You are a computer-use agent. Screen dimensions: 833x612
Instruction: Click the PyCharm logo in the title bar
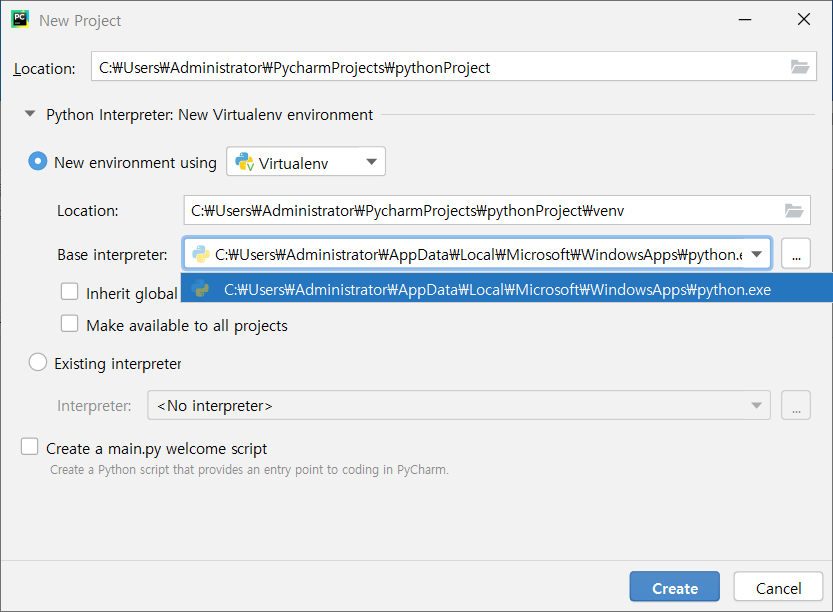20,20
